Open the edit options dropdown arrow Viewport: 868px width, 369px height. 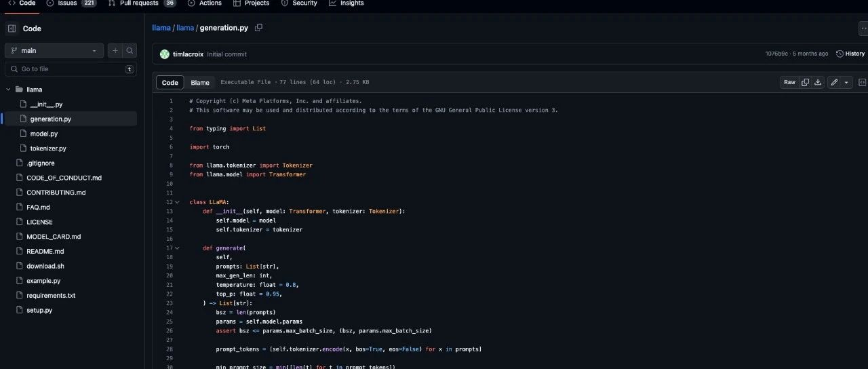coord(847,83)
